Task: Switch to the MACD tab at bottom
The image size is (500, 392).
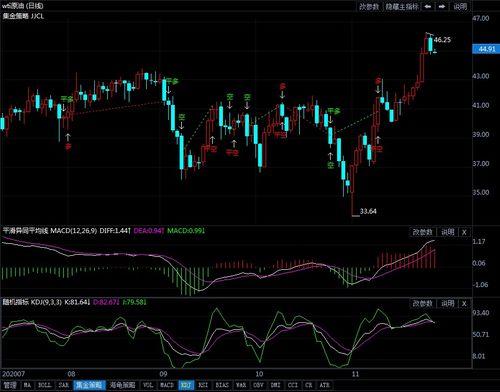Action: 167,385
